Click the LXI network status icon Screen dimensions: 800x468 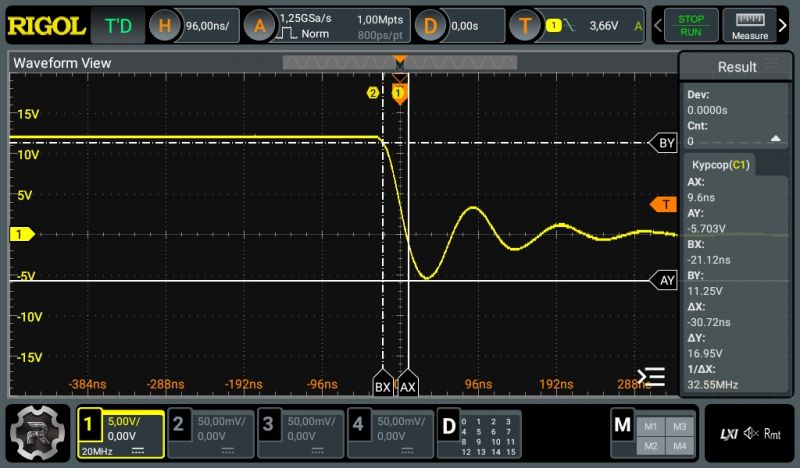(728, 434)
